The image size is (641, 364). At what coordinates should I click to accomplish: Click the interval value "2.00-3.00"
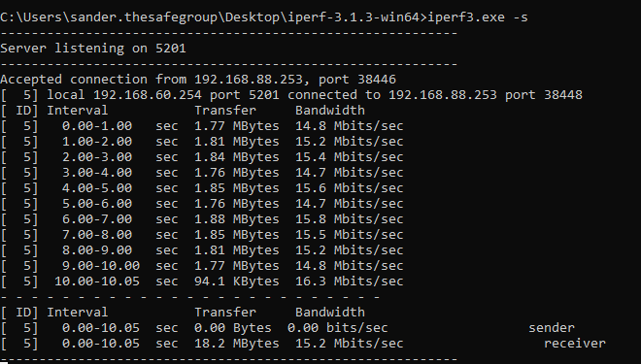pyautogui.click(x=97, y=157)
